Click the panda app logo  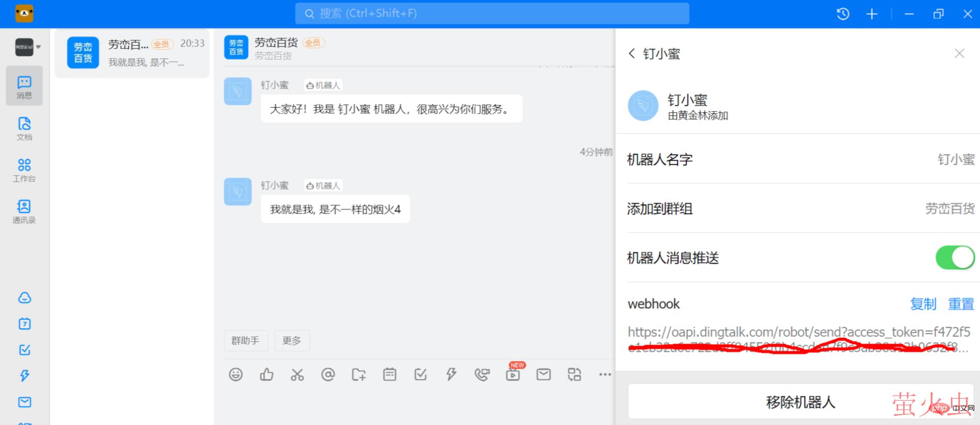click(24, 13)
